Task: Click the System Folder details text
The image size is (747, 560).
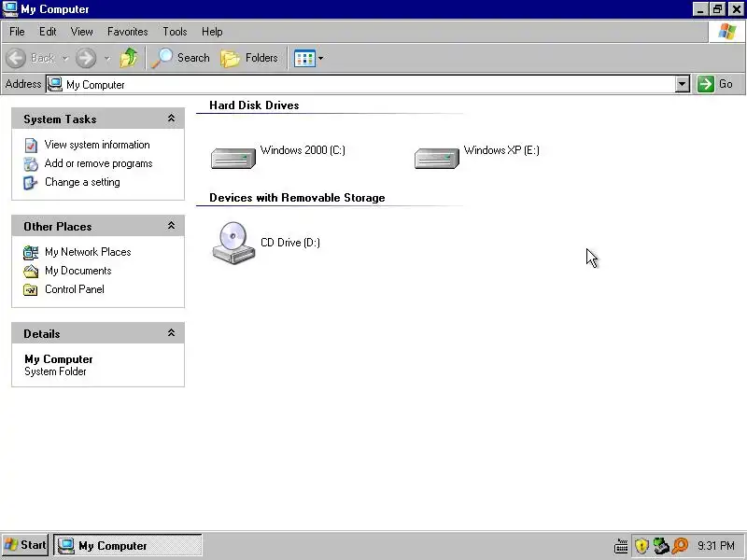Action: tap(55, 371)
